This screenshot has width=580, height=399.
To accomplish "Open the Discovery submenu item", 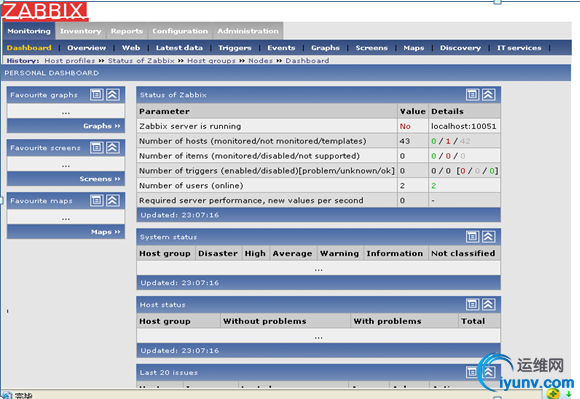I will click(x=461, y=48).
